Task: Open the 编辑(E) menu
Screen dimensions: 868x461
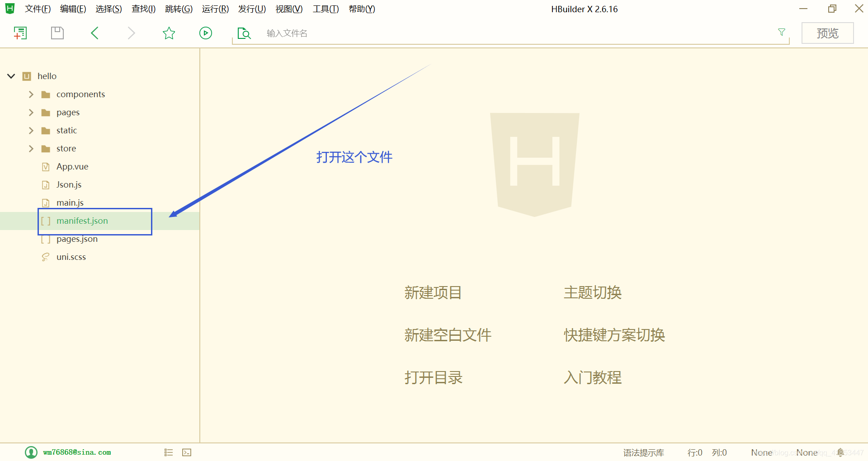Action: point(73,9)
